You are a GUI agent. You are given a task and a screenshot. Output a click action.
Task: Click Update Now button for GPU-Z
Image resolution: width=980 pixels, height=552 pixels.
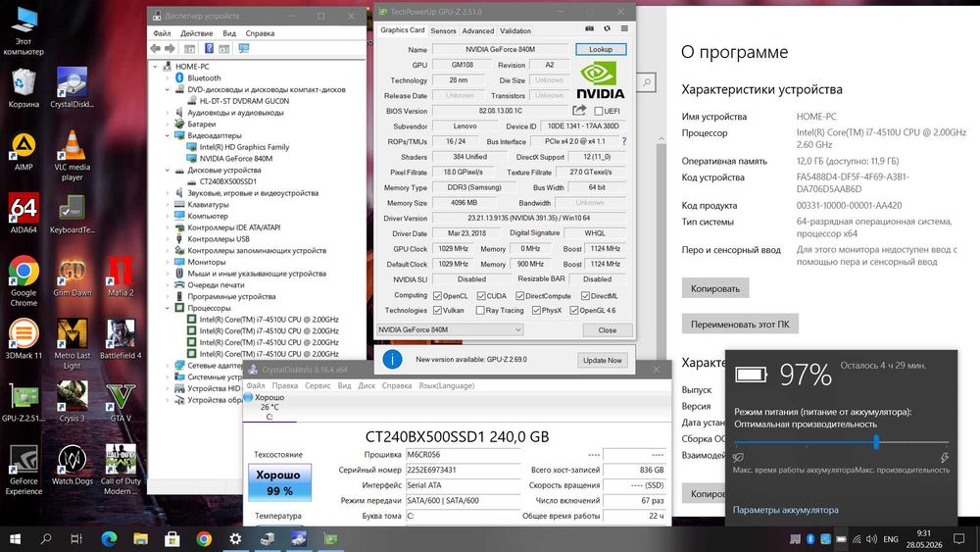[603, 360]
